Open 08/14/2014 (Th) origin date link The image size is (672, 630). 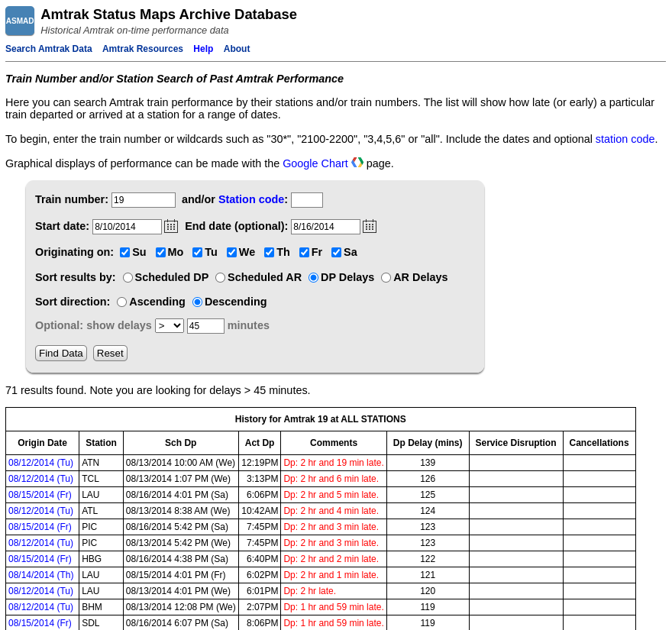point(40,575)
